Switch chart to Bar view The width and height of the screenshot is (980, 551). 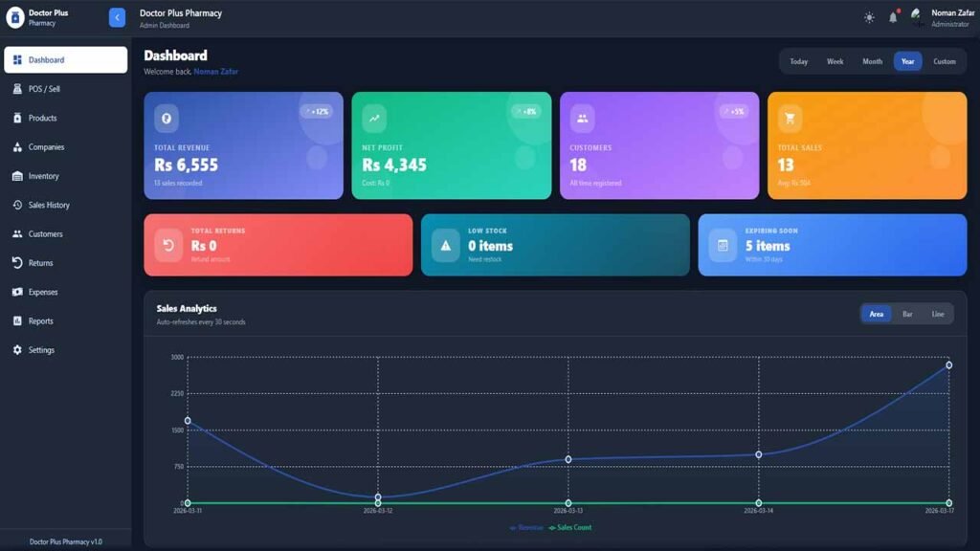[907, 314]
